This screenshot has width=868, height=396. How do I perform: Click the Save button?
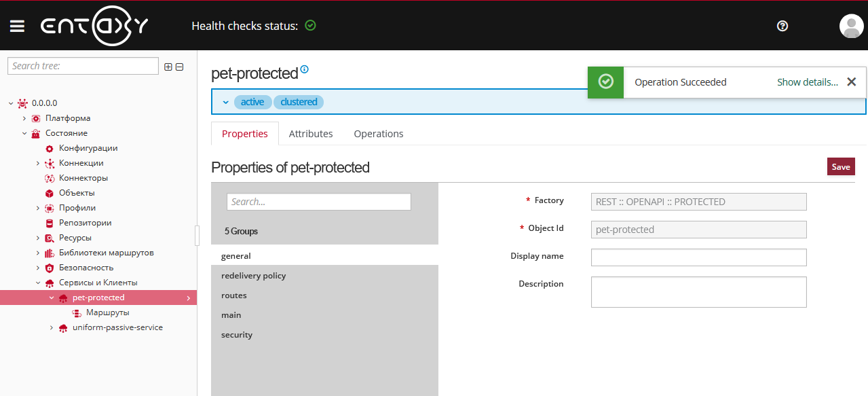click(841, 166)
